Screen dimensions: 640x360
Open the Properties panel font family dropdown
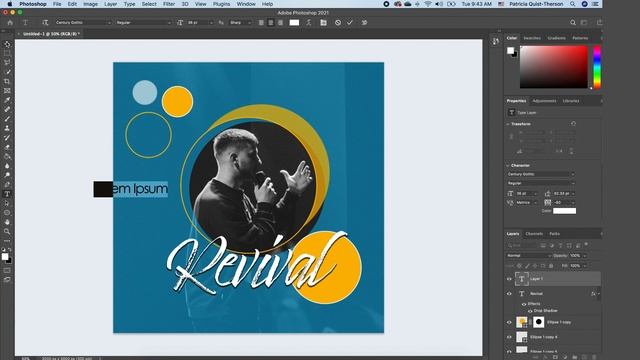tap(541, 174)
